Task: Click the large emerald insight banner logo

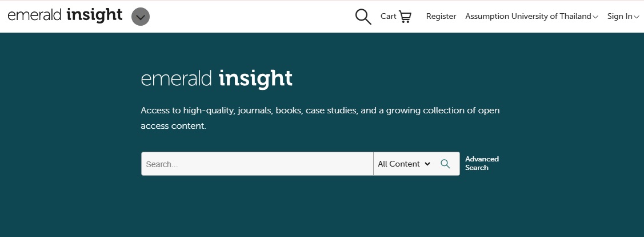Action: tap(217, 78)
